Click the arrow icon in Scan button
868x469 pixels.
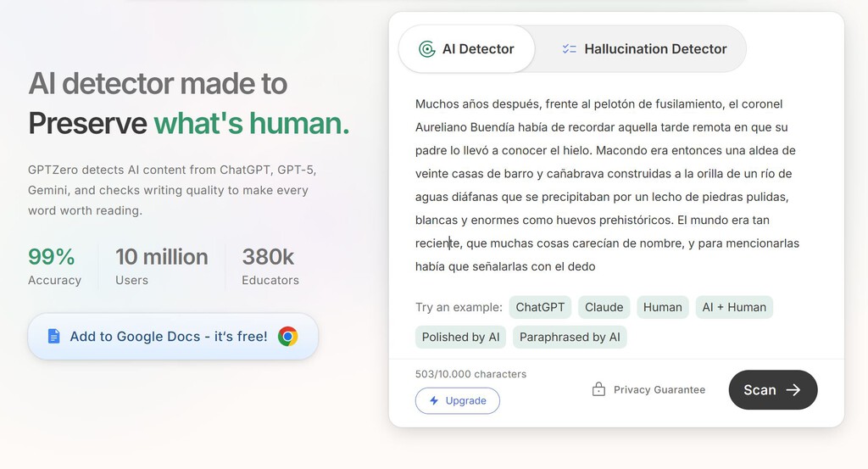[793, 390]
